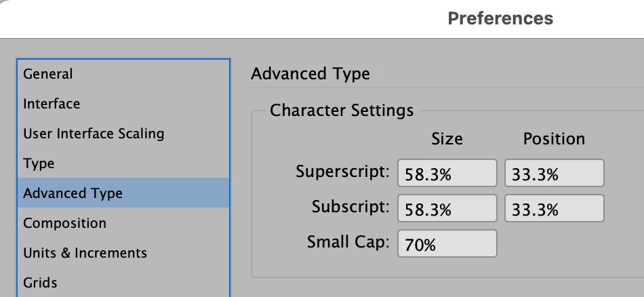Choose Units & Increments in sidebar
This screenshot has height=297, width=644.
pos(123,253)
